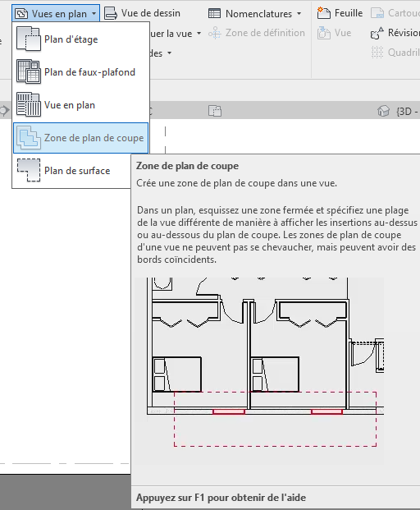Click the Révisions icon
Image resolution: width=420 pixels, height=510 pixels.
[x=377, y=33]
